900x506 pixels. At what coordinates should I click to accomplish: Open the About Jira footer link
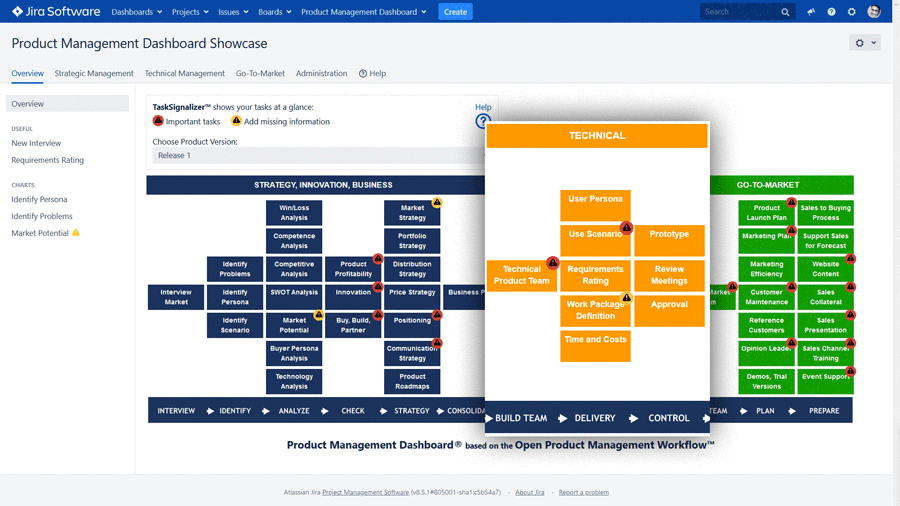(529, 492)
